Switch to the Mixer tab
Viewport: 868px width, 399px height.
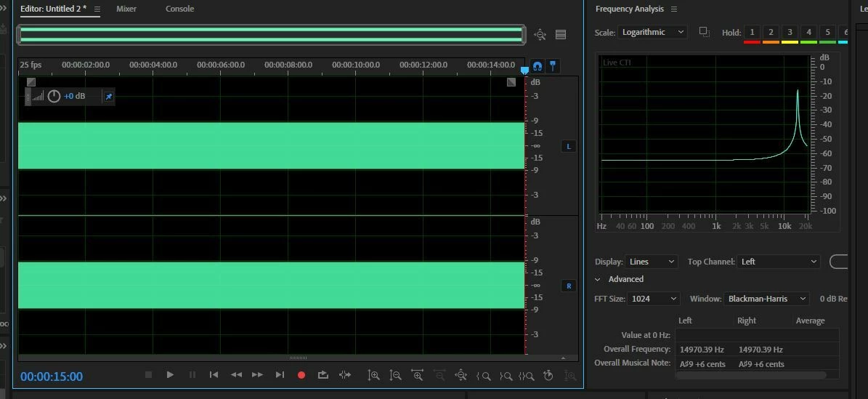coord(126,9)
